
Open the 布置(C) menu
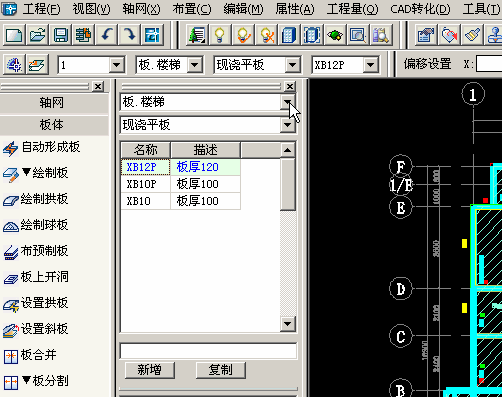click(192, 9)
